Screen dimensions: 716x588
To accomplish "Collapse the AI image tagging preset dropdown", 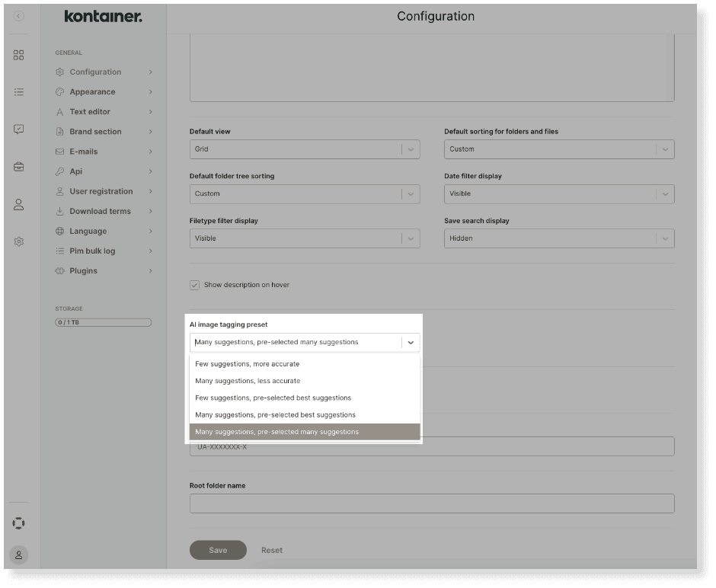I will click(x=411, y=343).
